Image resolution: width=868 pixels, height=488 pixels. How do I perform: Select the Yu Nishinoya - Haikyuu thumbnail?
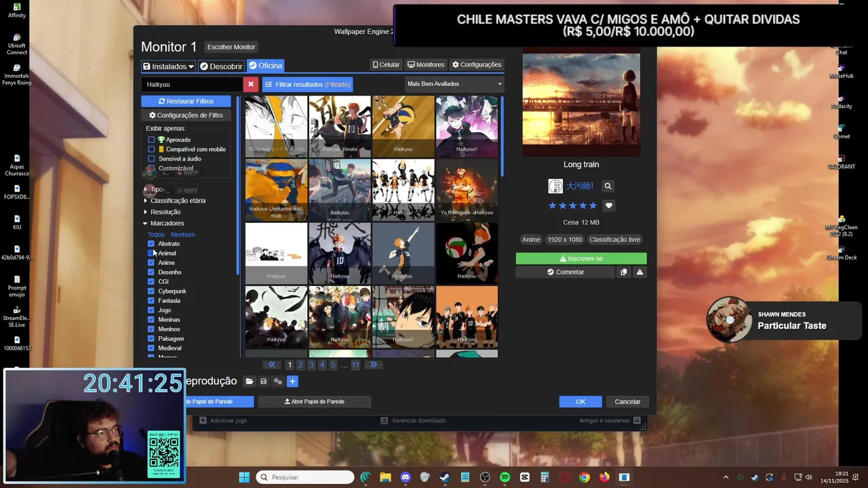coord(467,190)
